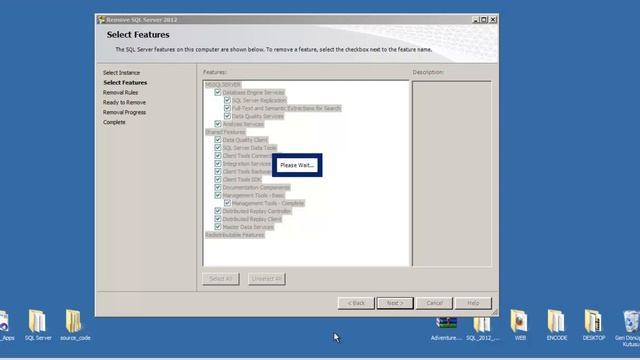The height and width of the screenshot is (360, 640).
Task: Select the Redistributable Features heading
Action: click(x=235, y=235)
